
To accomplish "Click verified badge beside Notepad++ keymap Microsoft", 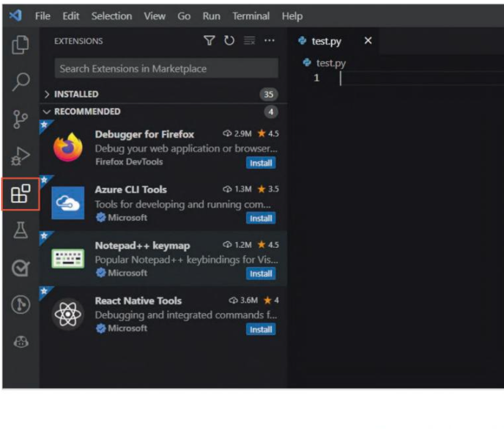I will 101,273.
